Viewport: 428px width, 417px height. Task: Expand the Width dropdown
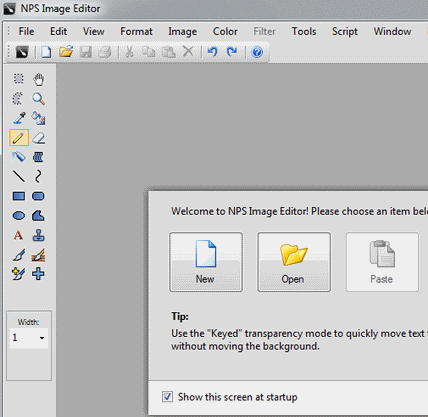pyautogui.click(x=42, y=338)
